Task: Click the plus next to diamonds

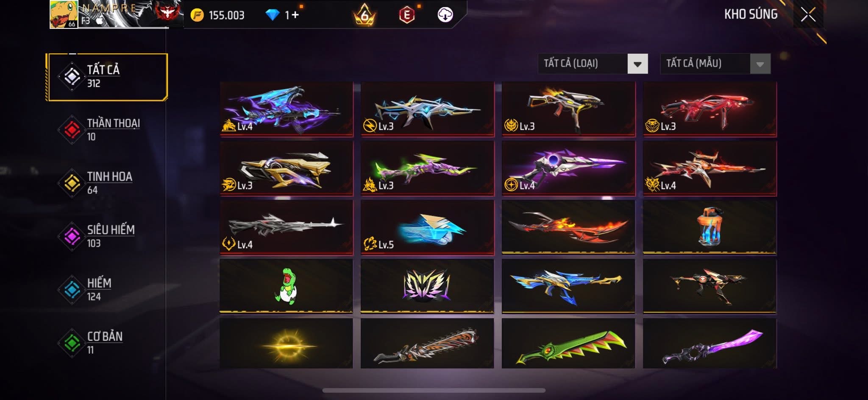Action: [x=295, y=15]
